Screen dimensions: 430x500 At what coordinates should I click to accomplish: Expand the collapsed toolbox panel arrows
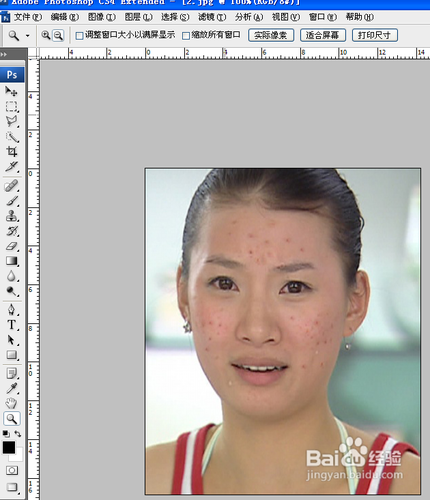point(4,54)
